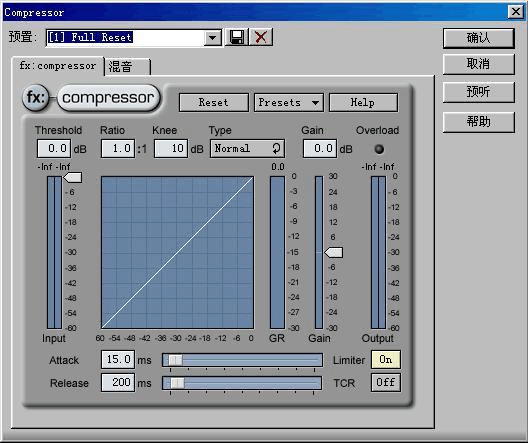Click the Attack slider thumb

175,360
